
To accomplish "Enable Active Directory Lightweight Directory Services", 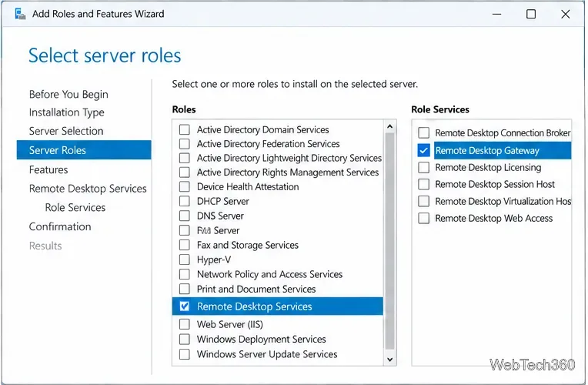I will tap(184, 158).
